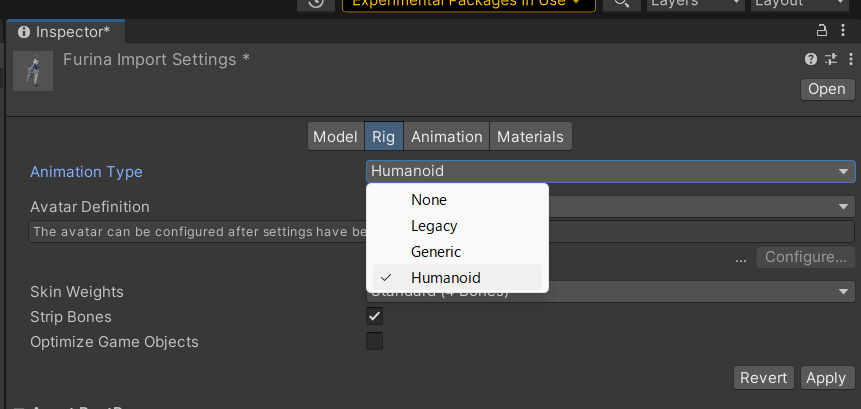Switch to the Rig tab

[383, 137]
